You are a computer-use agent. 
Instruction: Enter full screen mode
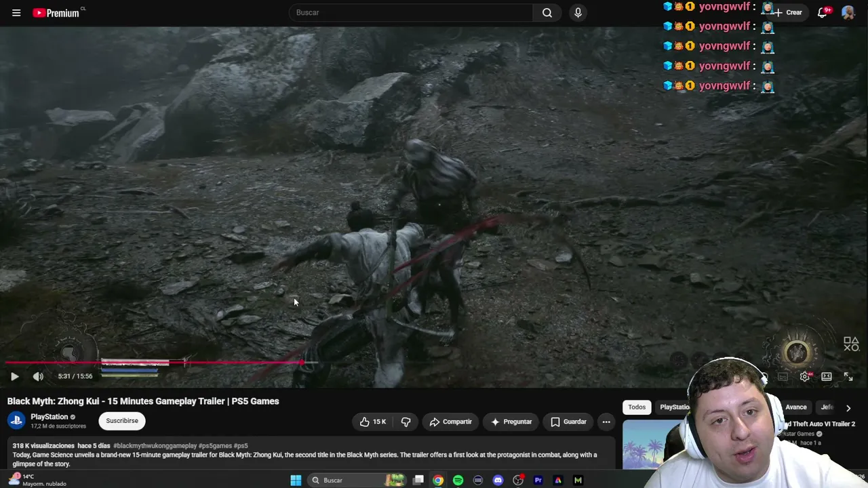(848, 376)
